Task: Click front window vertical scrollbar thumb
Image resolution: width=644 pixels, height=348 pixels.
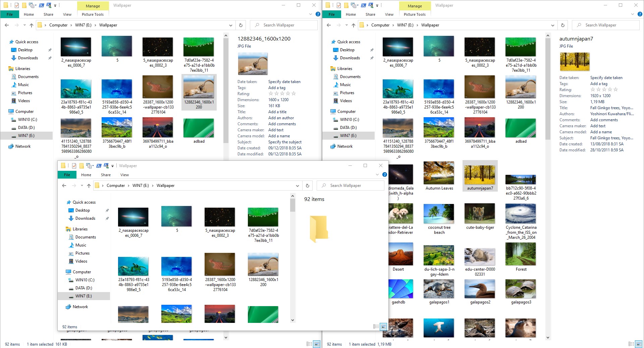Action: click(292, 205)
